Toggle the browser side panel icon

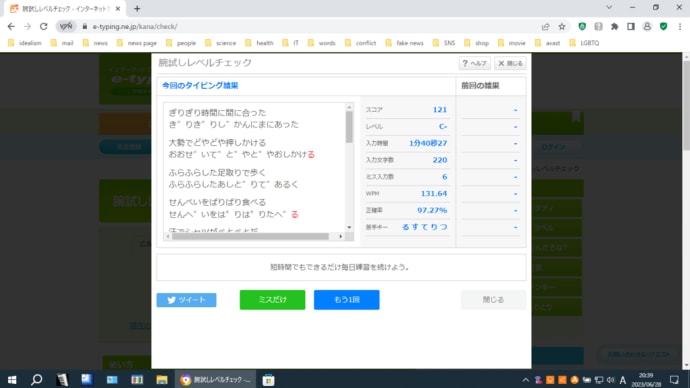point(631,26)
